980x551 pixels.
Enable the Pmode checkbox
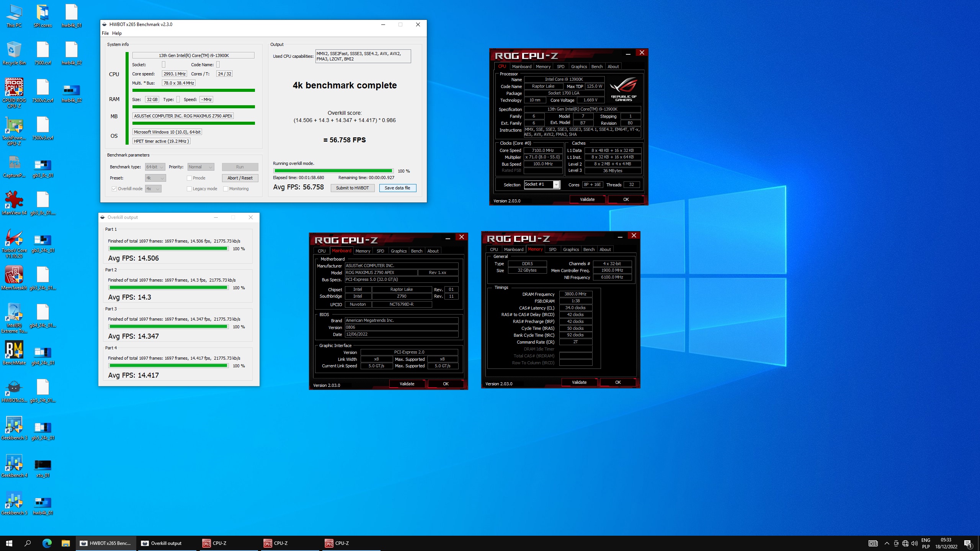pyautogui.click(x=189, y=178)
